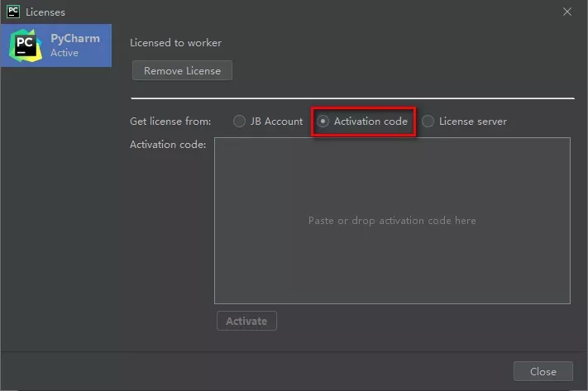Click the Activate button
Screen dimensions: 588x391
[246, 321]
